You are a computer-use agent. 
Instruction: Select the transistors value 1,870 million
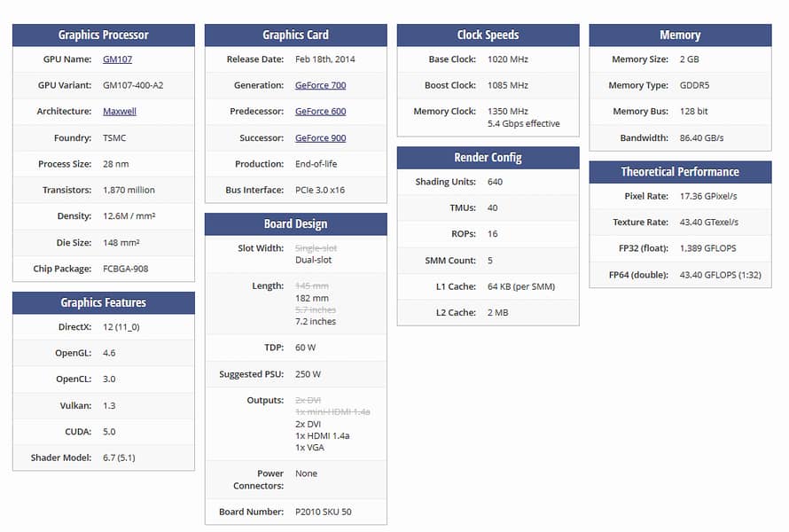(129, 190)
